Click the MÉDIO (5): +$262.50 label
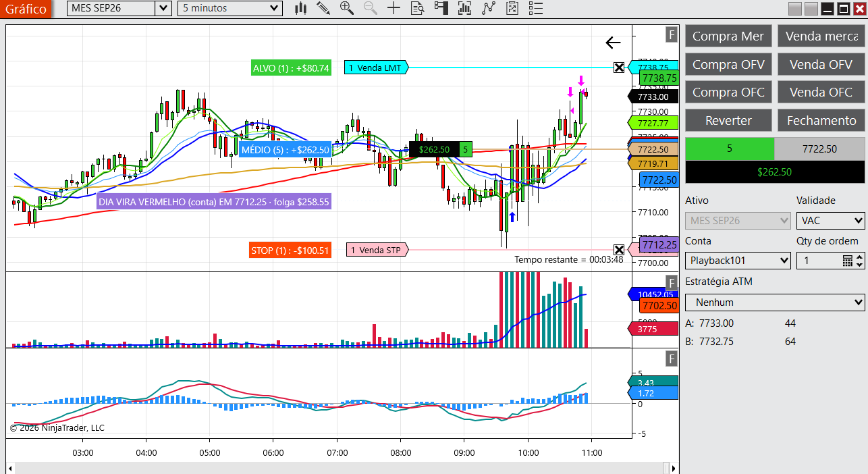868x474 pixels. (285, 150)
